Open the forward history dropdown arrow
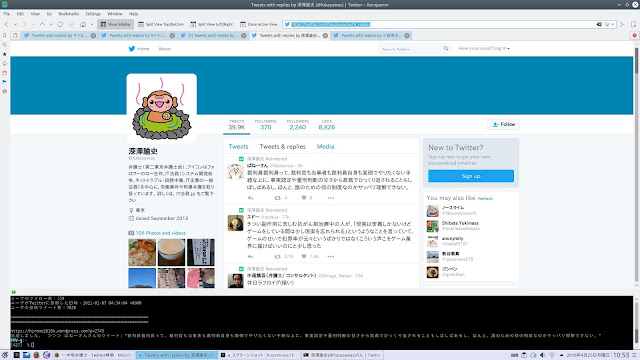640x360 pixels. click(33, 24)
